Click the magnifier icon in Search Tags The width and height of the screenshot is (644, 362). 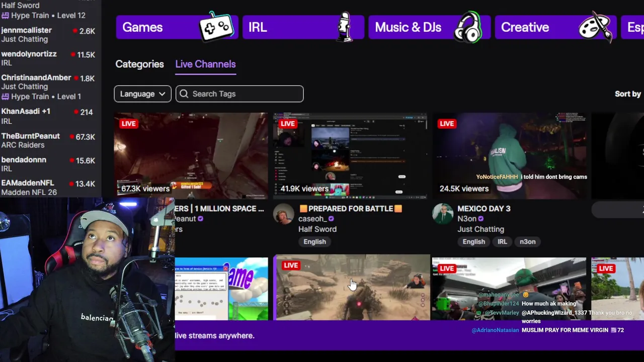tap(184, 94)
